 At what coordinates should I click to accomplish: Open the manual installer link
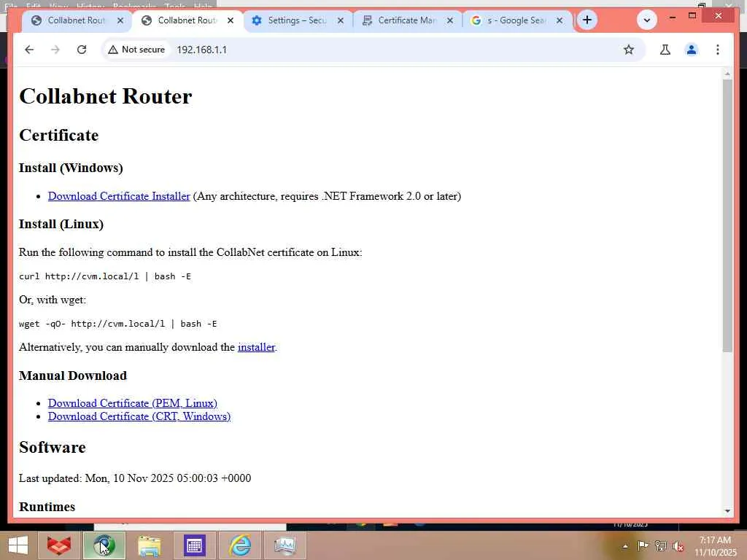pos(256,347)
